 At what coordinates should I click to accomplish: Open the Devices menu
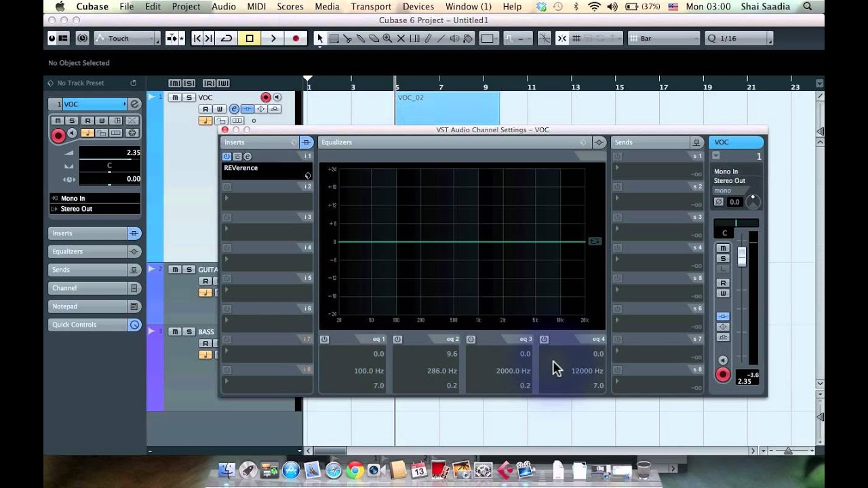[418, 7]
